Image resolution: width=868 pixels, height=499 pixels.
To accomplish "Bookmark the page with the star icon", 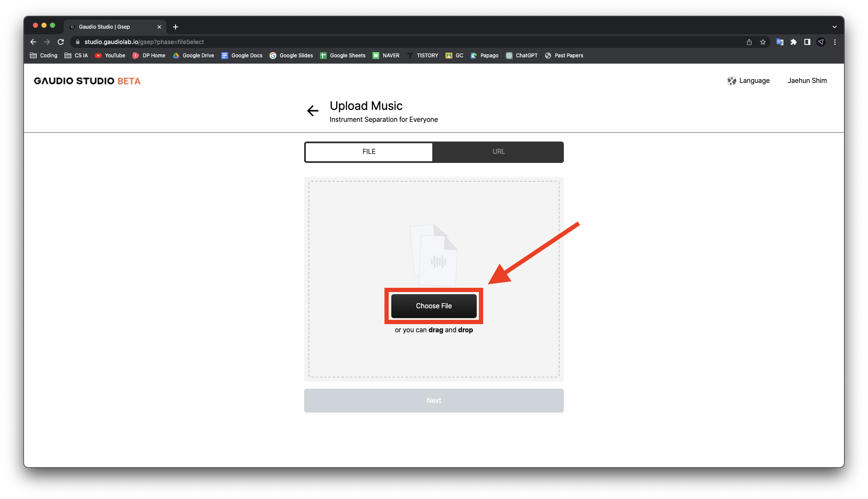I will [763, 42].
